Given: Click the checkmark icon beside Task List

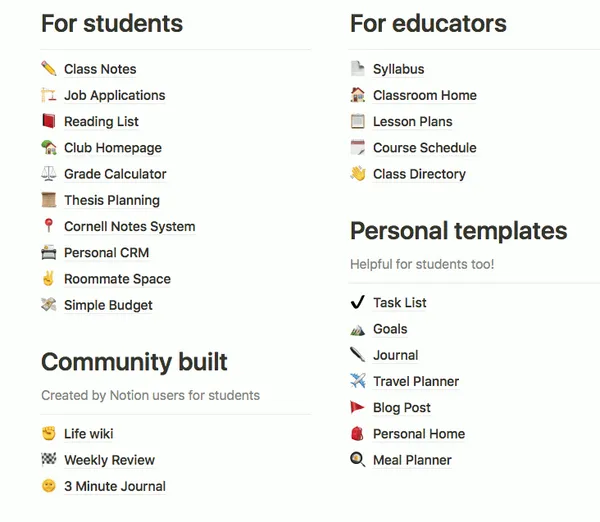Looking at the screenshot, I should 358,302.
